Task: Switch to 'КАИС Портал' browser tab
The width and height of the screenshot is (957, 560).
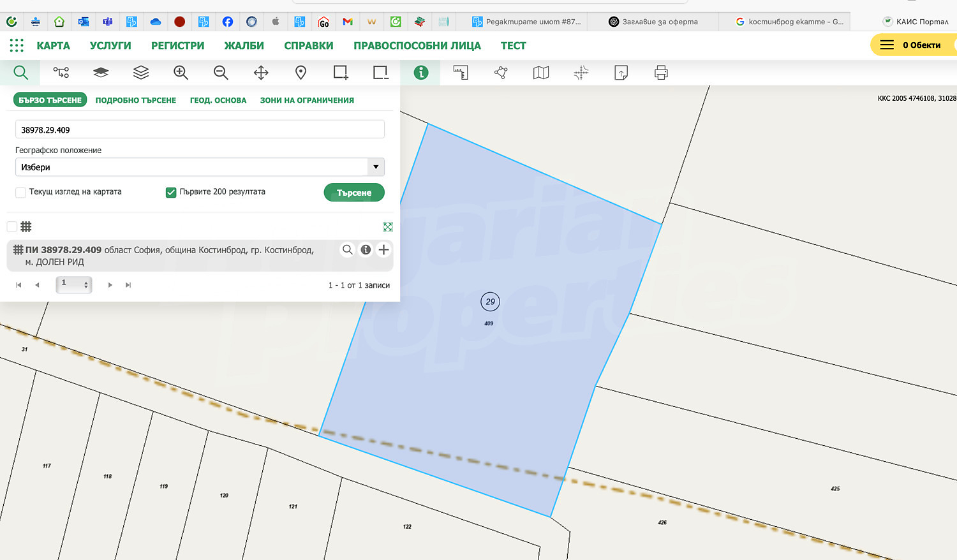Action: click(x=916, y=22)
